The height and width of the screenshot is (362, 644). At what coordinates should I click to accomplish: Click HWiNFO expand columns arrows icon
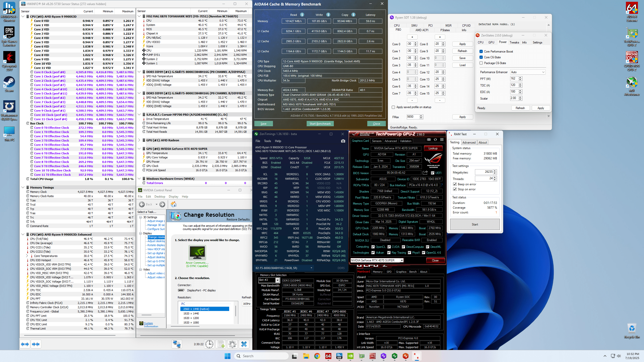[25, 344]
